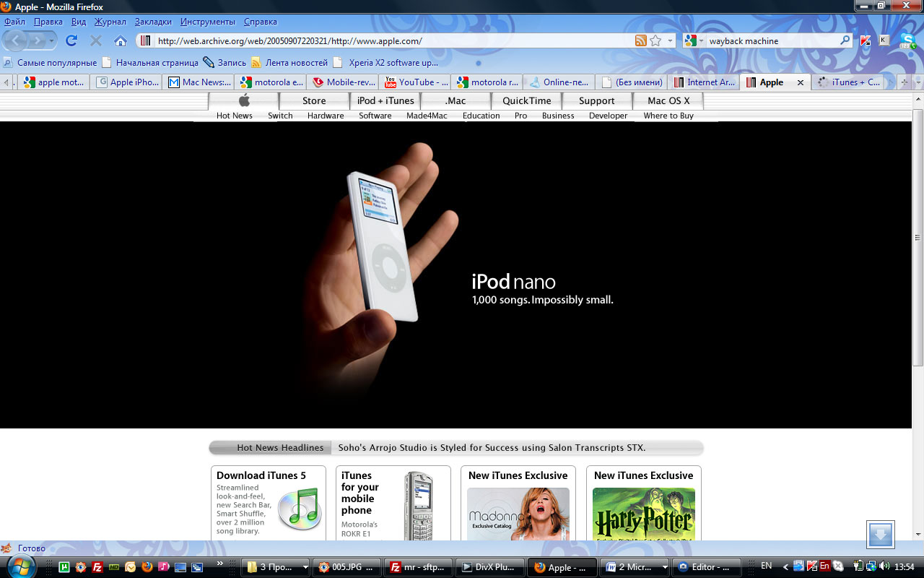
Task: Go to the Firefox home page
Action: click(x=121, y=41)
